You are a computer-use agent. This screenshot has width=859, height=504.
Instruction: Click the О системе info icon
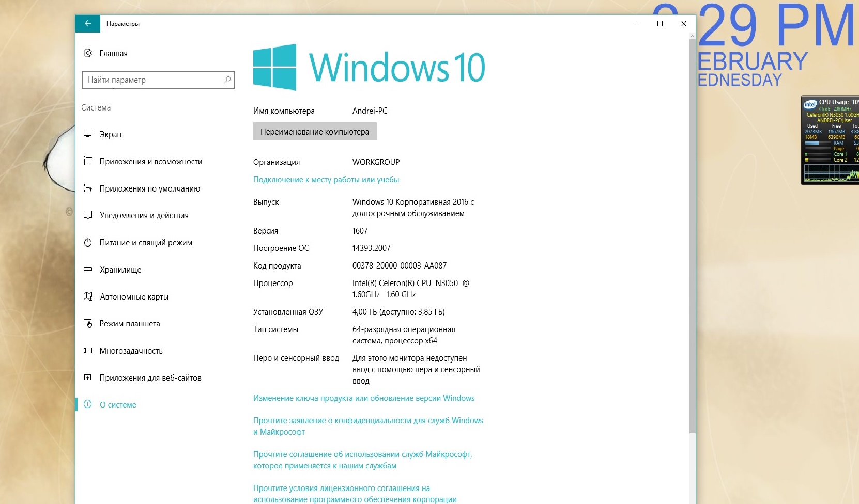pyautogui.click(x=88, y=404)
